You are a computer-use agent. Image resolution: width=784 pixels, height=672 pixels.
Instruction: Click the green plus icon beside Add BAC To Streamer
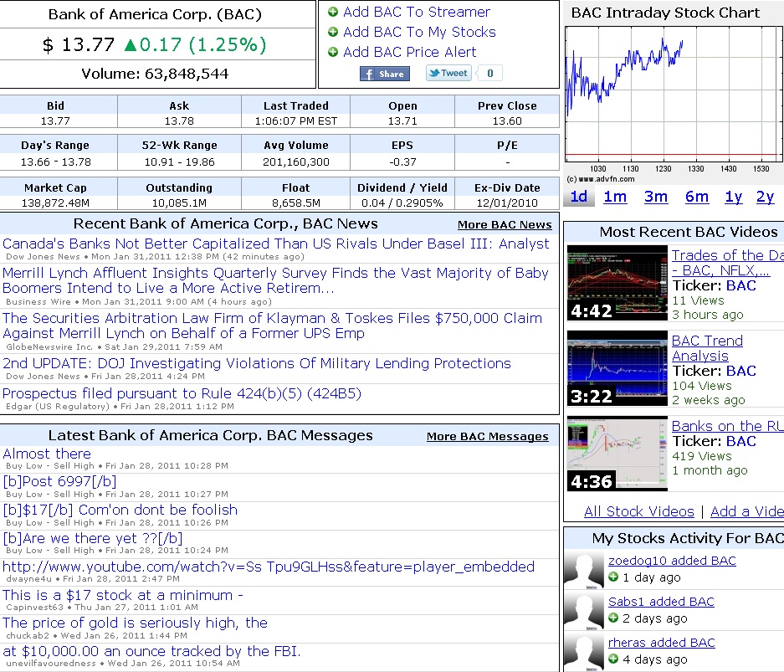(333, 12)
